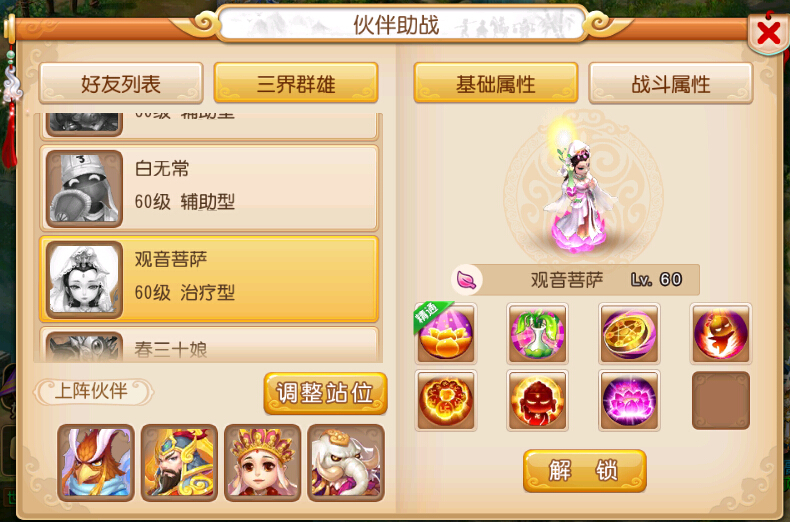
Task: Click the empty brown skill slot
Action: pyautogui.click(x=720, y=400)
